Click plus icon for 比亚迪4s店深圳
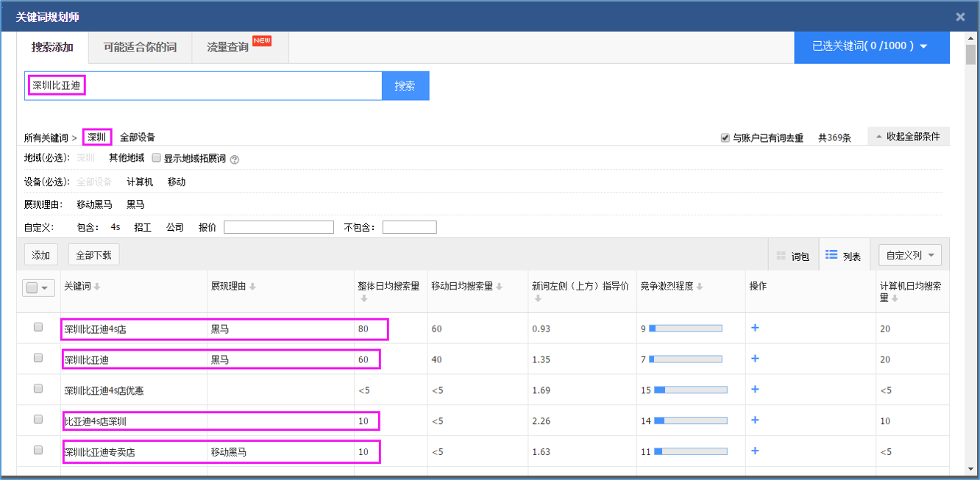The height and width of the screenshot is (480, 980). (x=755, y=420)
